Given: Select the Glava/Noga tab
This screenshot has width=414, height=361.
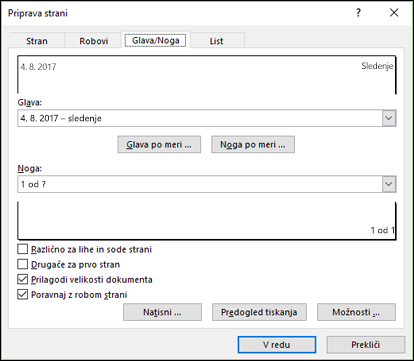Looking at the screenshot, I should [155, 40].
